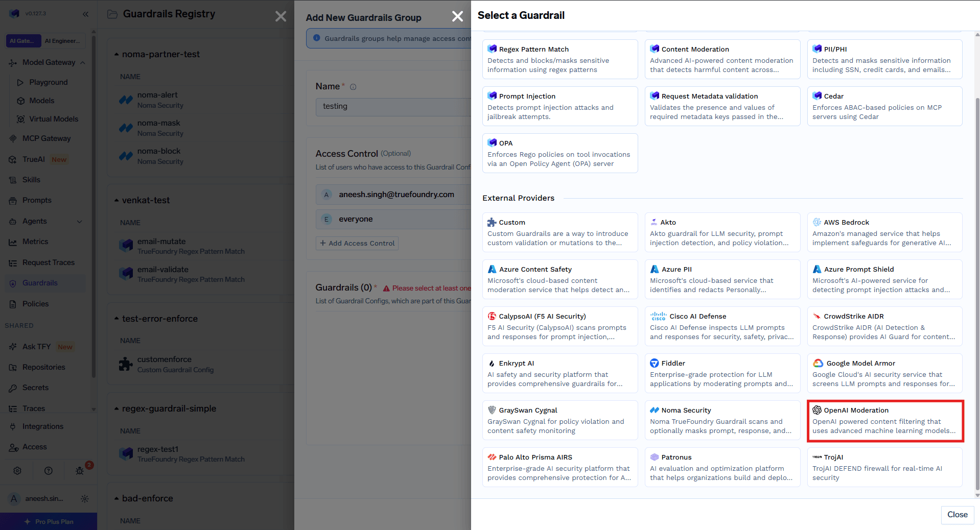Open Request Traces page
The height and width of the screenshot is (530, 980).
tap(49, 262)
